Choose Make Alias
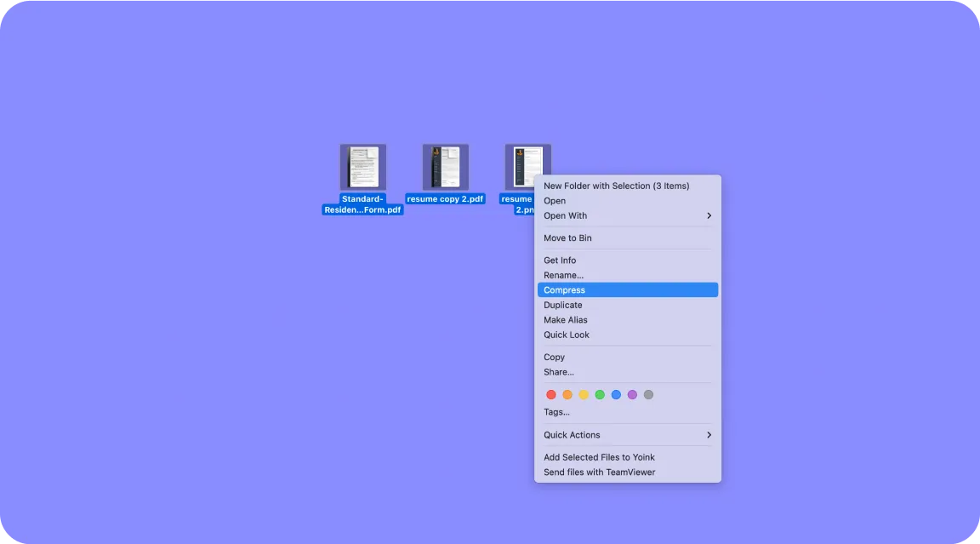 tap(628, 320)
